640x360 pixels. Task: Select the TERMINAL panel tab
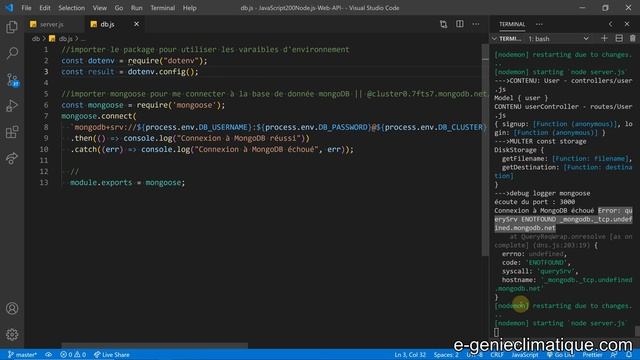coord(512,24)
